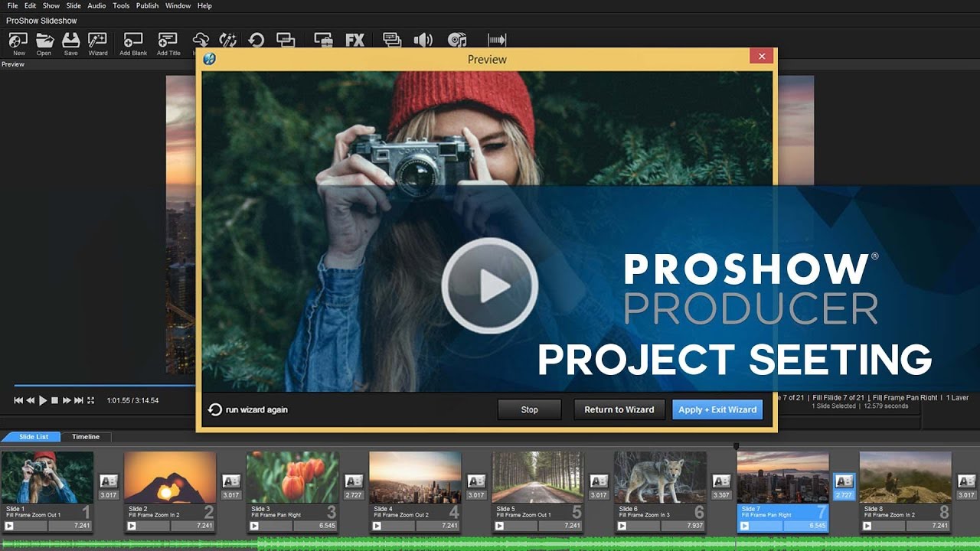Click the captions toolbar icon
This screenshot has width=980, height=551.
coord(392,40)
